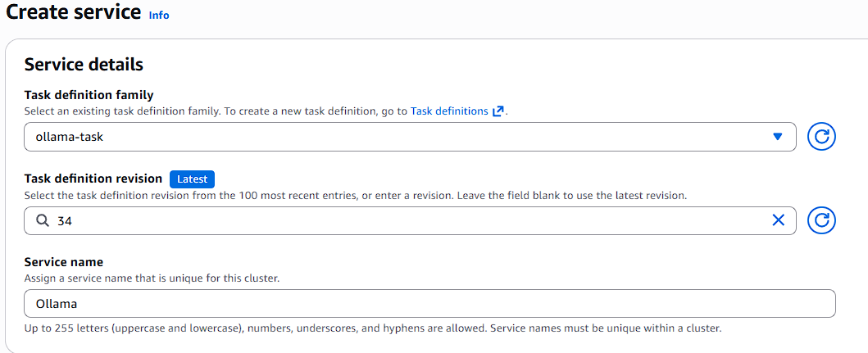
Task: Click external link icon beside Task definitions
Action: (x=498, y=111)
